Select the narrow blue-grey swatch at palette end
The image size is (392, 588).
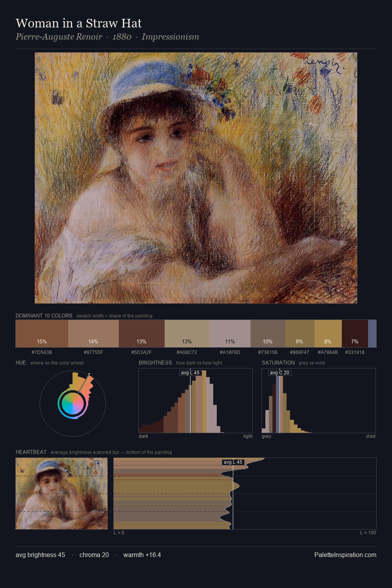click(x=372, y=334)
